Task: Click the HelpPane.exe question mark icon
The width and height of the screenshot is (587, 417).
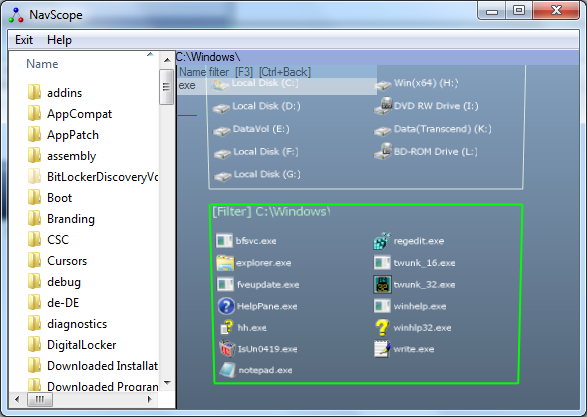Action: pos(226,306)
